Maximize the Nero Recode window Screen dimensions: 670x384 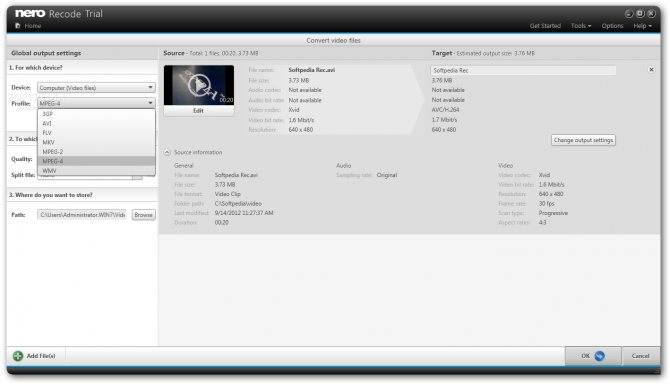click(x=640, y=14)
